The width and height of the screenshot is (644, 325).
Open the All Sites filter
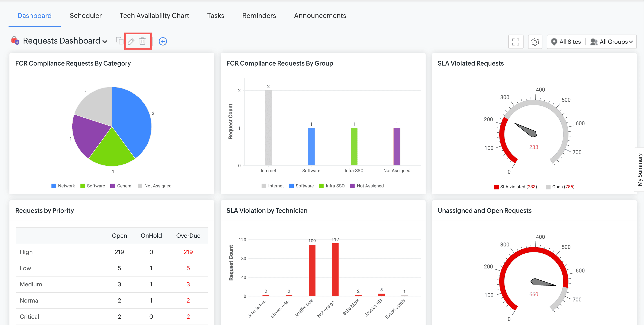[570, 42]
